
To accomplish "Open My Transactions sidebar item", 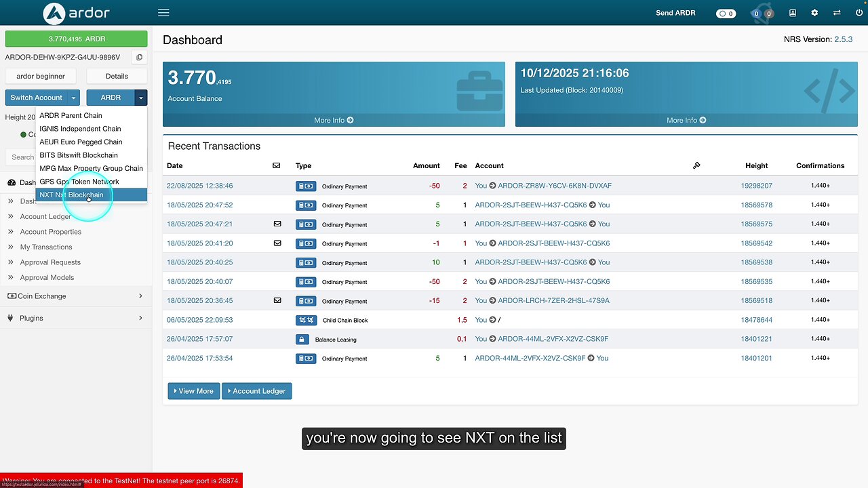I will click(46, 247).
